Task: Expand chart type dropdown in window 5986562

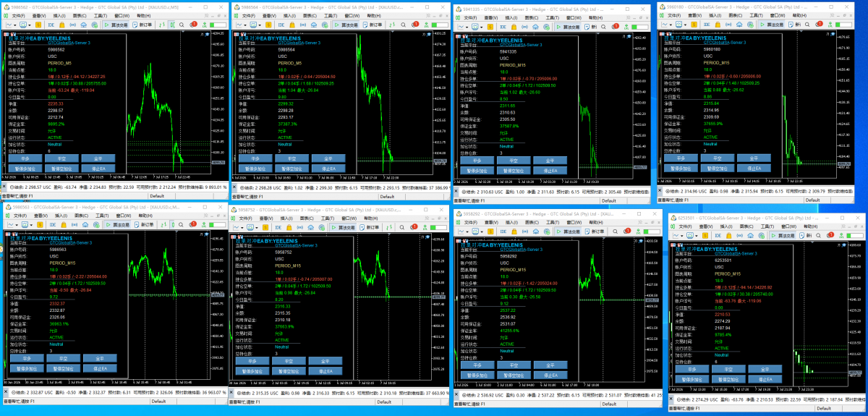Action: point(15,25)
